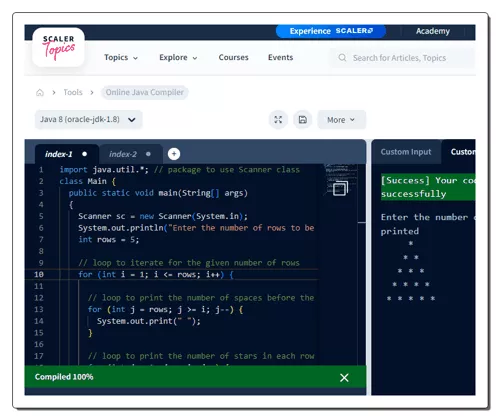
Task: Click the fullscreen expand icon button
Action: [x=278, y=120]
